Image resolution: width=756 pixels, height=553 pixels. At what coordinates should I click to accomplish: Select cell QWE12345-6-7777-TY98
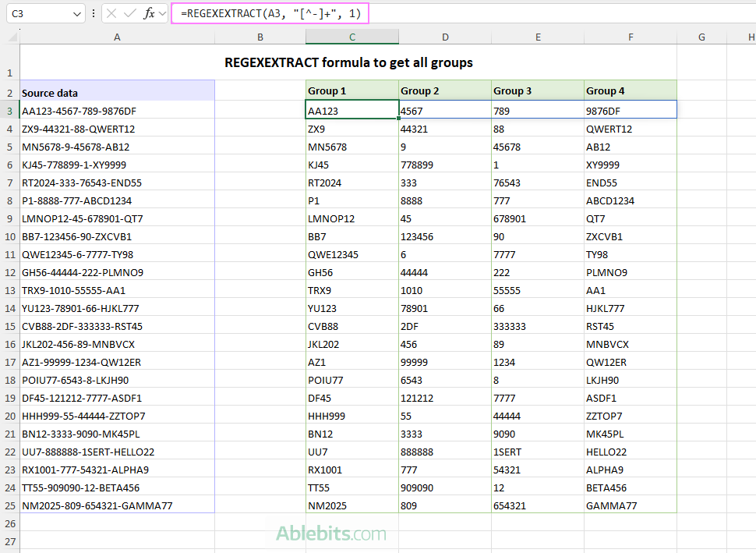tap(117, 254)
